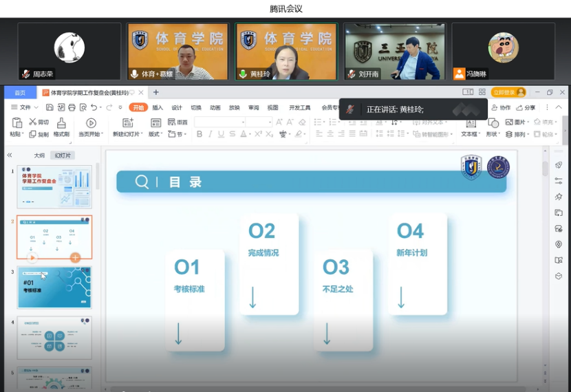Viewport: 571px width, 392px height.
Task: Click the Paste clipboard icon
Action: coord(17,123)
